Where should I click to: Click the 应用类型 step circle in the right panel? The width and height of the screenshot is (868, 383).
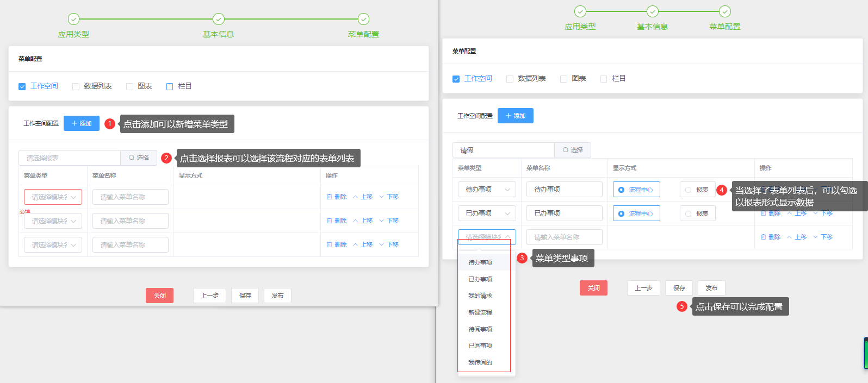[580, 11]
